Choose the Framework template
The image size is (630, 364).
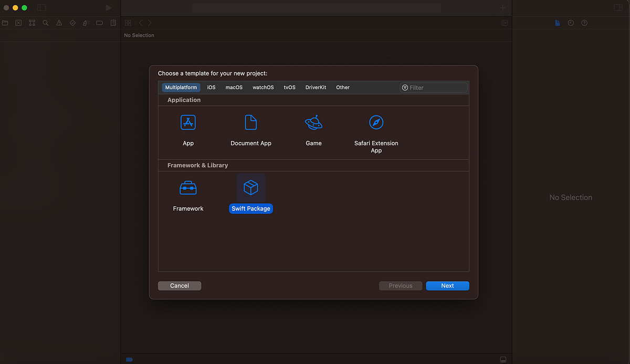point(188,194)
